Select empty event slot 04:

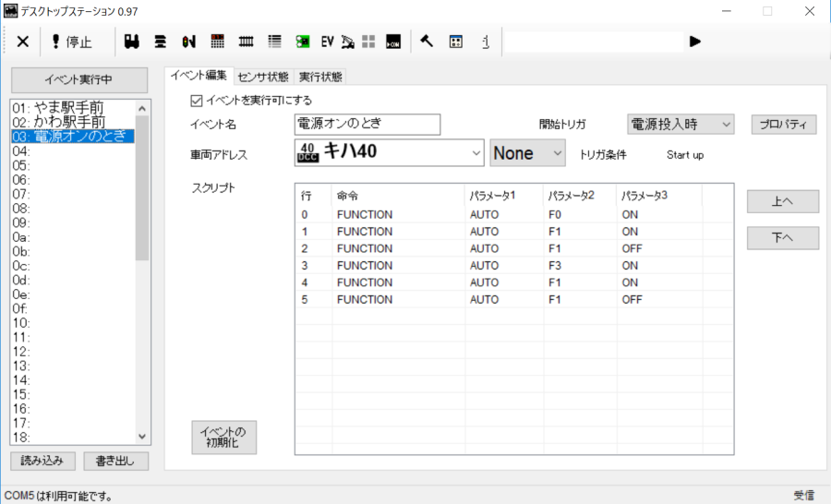click(73, 151)
